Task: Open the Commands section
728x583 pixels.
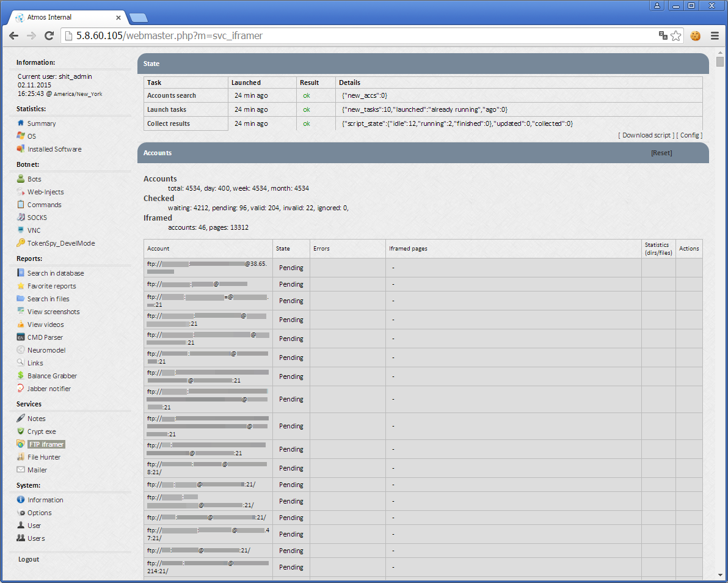Action: (44, 205)
